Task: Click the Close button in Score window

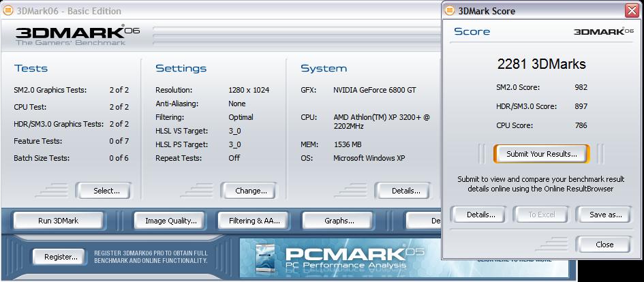Action: pos(602,245)
